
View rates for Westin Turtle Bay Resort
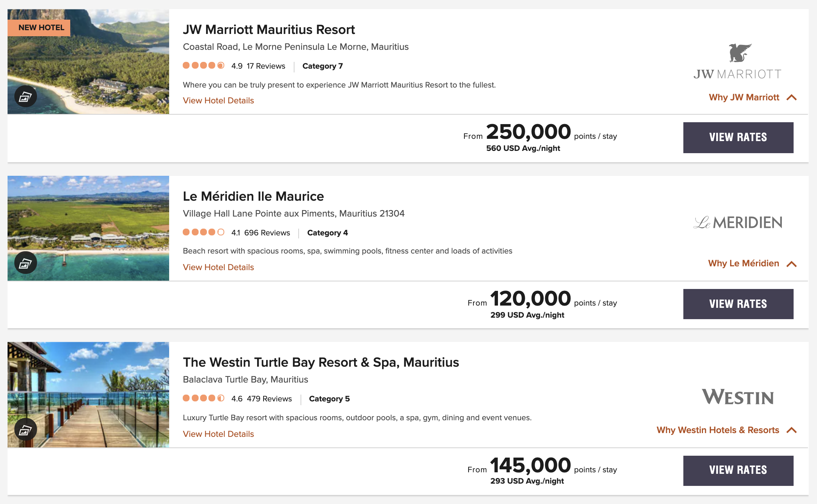738,470
